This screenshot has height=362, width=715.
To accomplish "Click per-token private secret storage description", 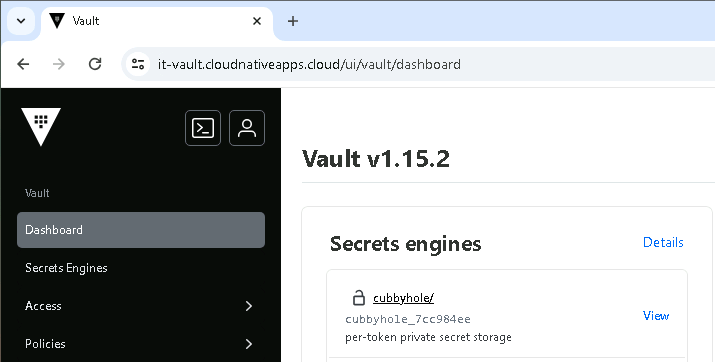I will pos(428,338).
